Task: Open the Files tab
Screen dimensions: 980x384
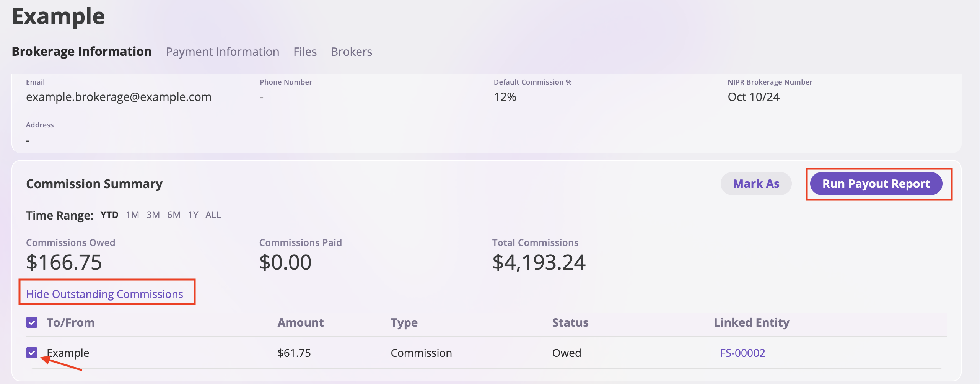Action: (x=305, y=52)
